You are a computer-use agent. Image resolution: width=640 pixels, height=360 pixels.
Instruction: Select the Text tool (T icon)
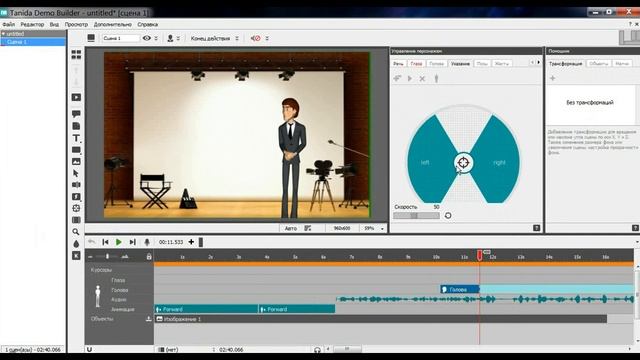tap(76, 138)
